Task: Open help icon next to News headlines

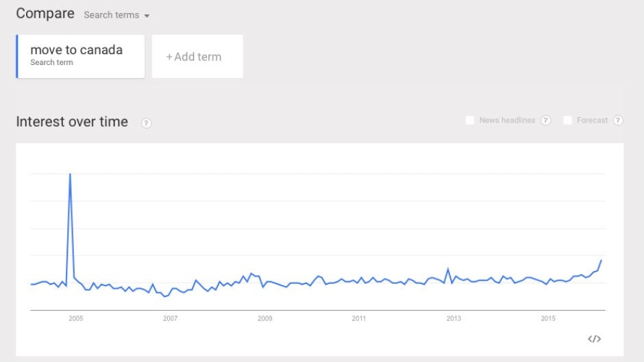Action: [545, 120]
